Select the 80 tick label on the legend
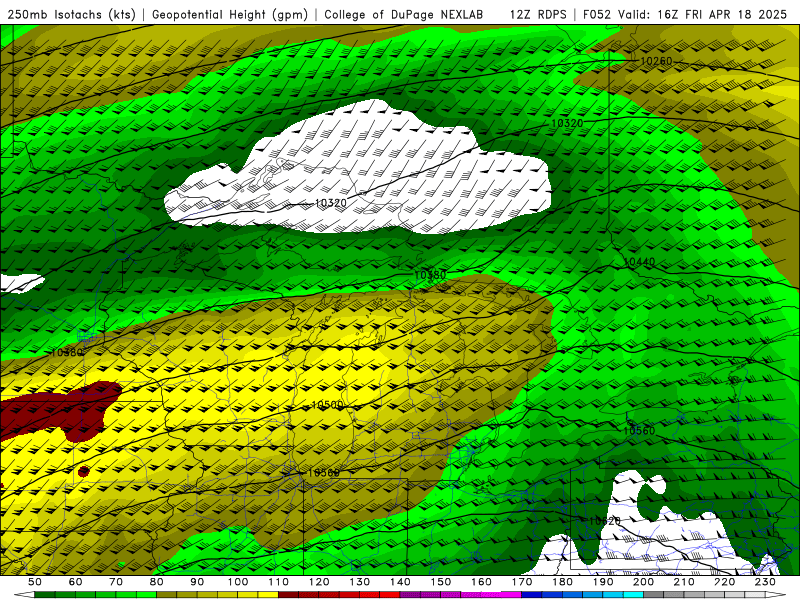This screenshot has height=600, width=800. [x=156, y=582]
